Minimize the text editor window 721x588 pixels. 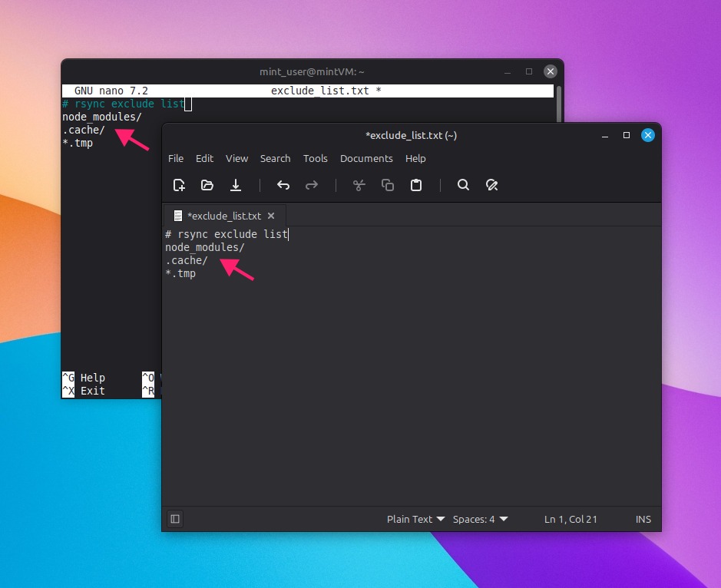tap(605, 136)
